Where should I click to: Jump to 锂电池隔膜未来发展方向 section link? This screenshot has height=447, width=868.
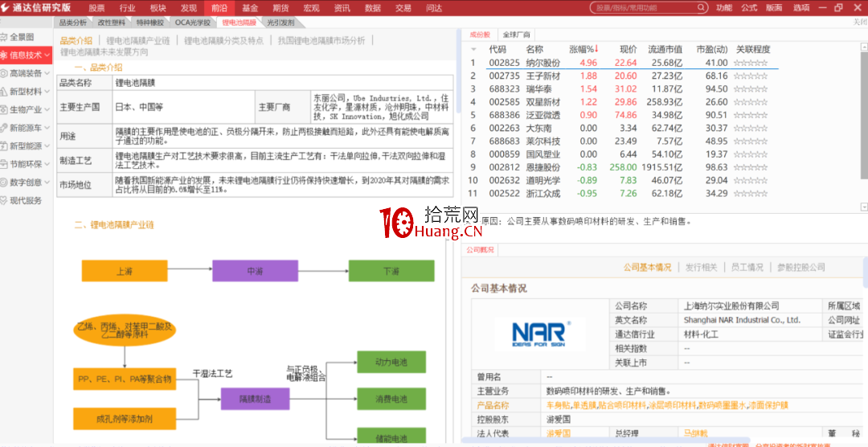[x=104, y=52]
